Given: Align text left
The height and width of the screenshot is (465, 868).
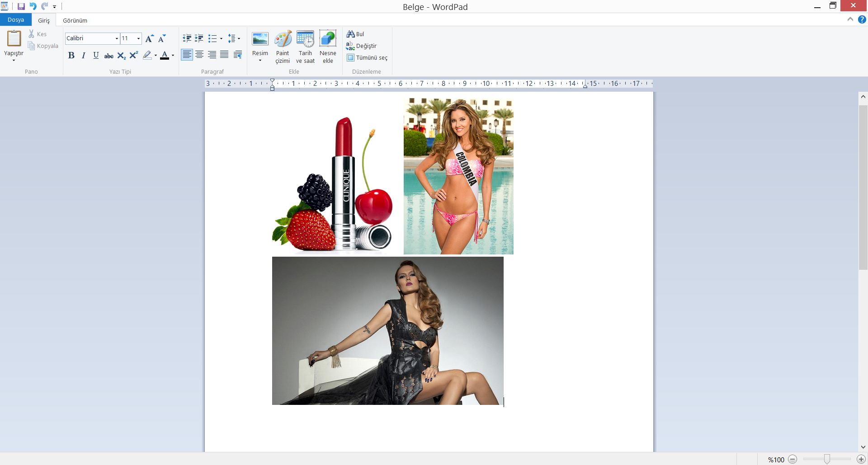Looking at the screenshot, I should (x=187, y=55).
